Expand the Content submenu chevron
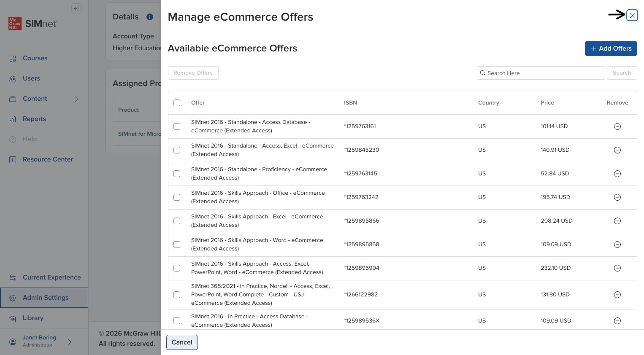This screenshot has width=644, height=355. click(76, 99)
